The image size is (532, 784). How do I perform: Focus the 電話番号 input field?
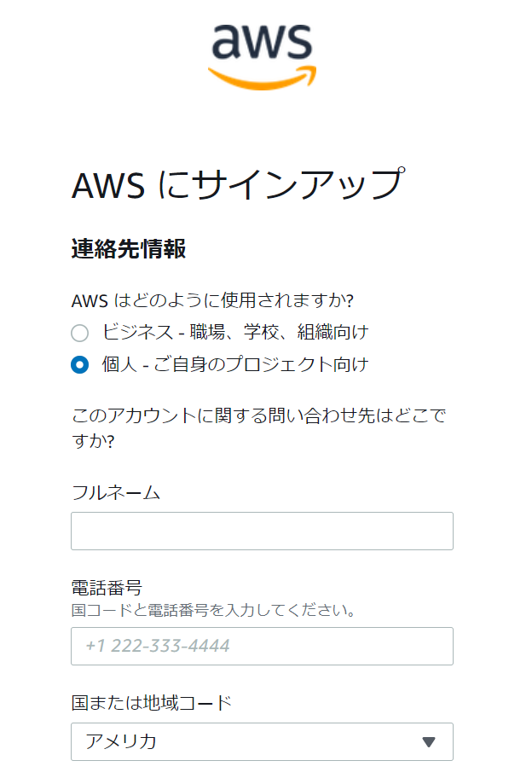(263, 646)
